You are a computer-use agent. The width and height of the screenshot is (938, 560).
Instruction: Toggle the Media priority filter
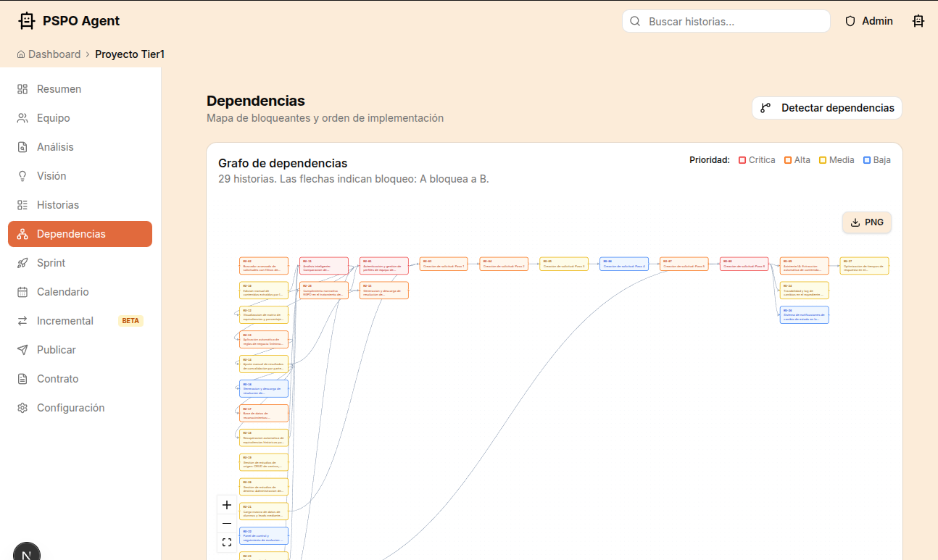pyautogui.click(x=825, y=159)
